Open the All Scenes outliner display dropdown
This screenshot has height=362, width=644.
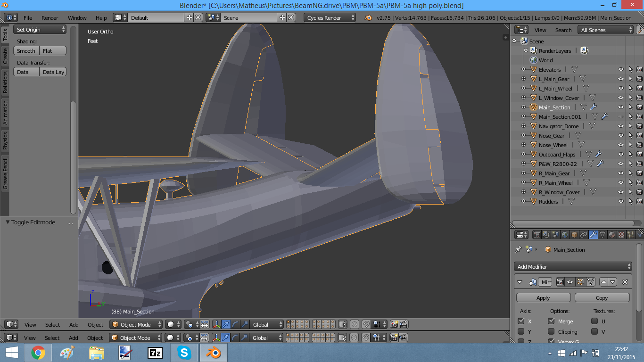pyautogui.click(x=606, y=30)
